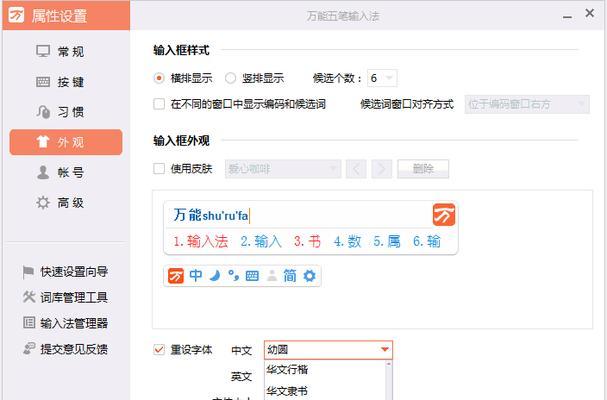Viewport: 607px width, 400px height.
Task: Click the preview text 万能shu'ru'fa
Action: pyautogui.click(x=211, y=215)
